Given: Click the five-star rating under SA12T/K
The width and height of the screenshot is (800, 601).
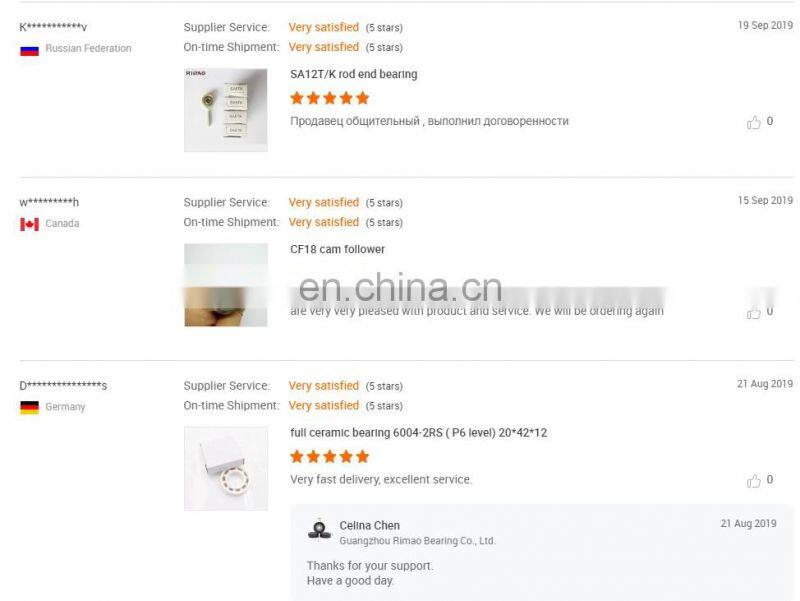Looking at the screenshot, I should click(330, 98).
